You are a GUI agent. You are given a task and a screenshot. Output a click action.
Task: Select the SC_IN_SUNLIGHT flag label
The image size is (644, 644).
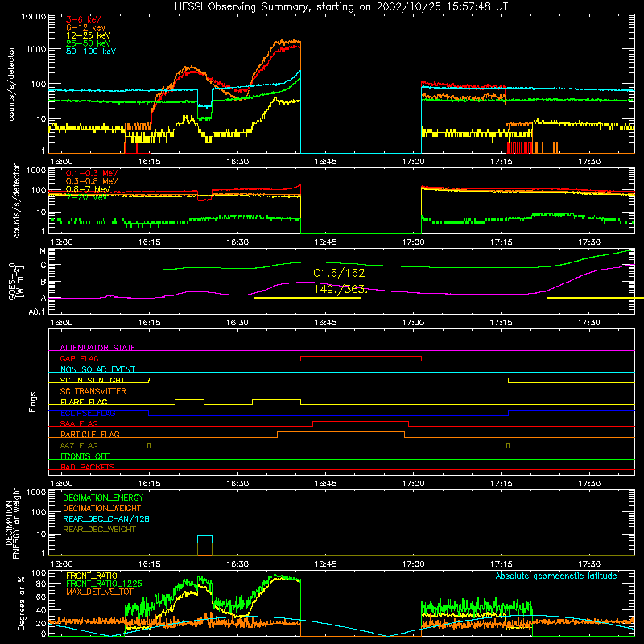pyautogui.click(x=93, y=380)
